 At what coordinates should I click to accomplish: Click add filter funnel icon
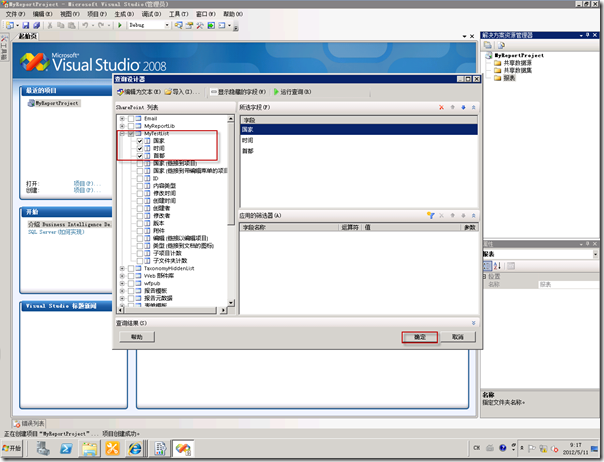(x=431, y=215)
